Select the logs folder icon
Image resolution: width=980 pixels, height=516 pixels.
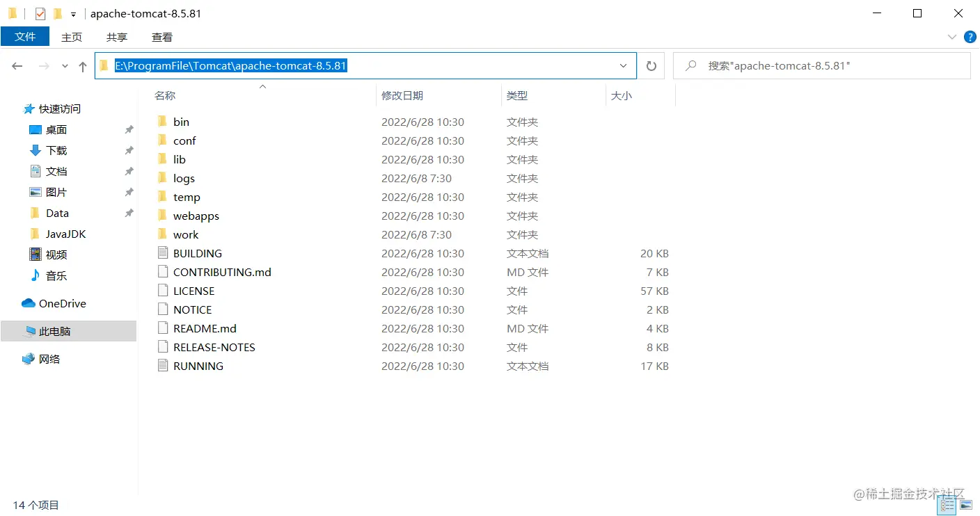162,178
